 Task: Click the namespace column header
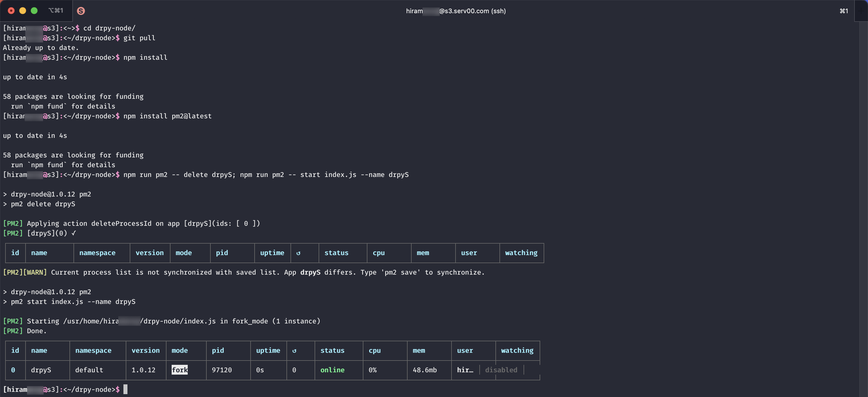[x=93, y=350]
